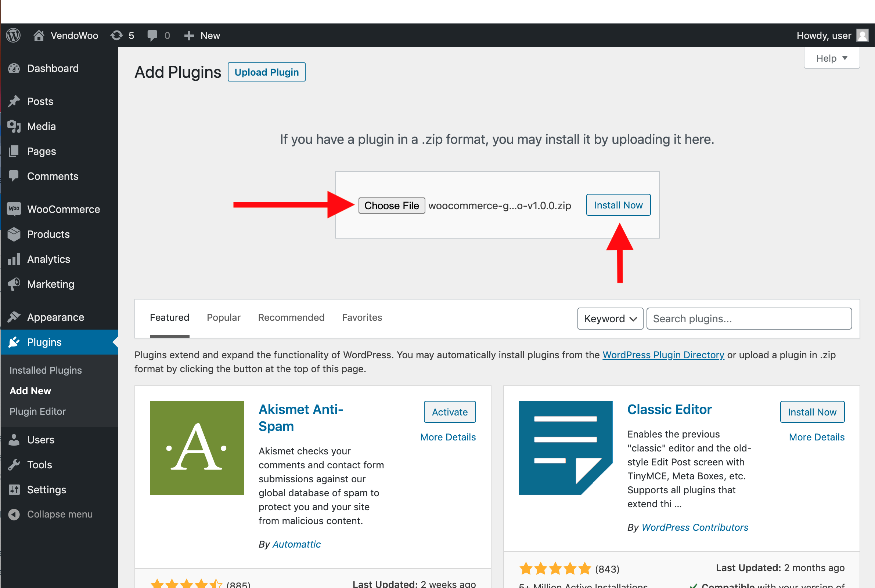
Task: Open the WordPress Plugin Directory link
Action: (x=663, y=355)
